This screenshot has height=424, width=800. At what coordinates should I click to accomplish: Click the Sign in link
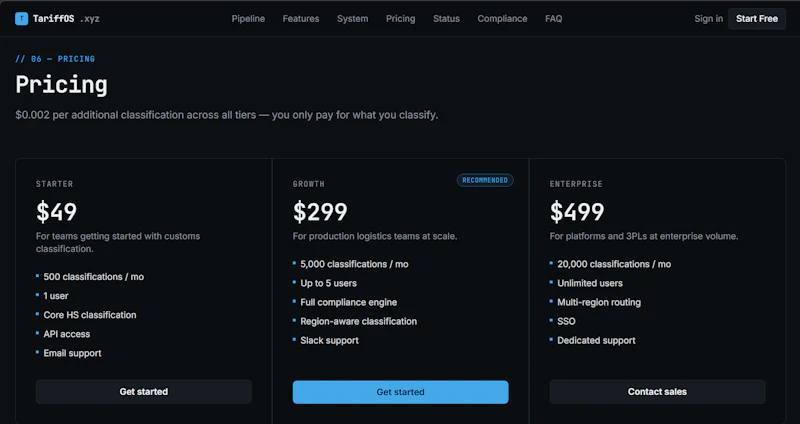coord(709,19)
